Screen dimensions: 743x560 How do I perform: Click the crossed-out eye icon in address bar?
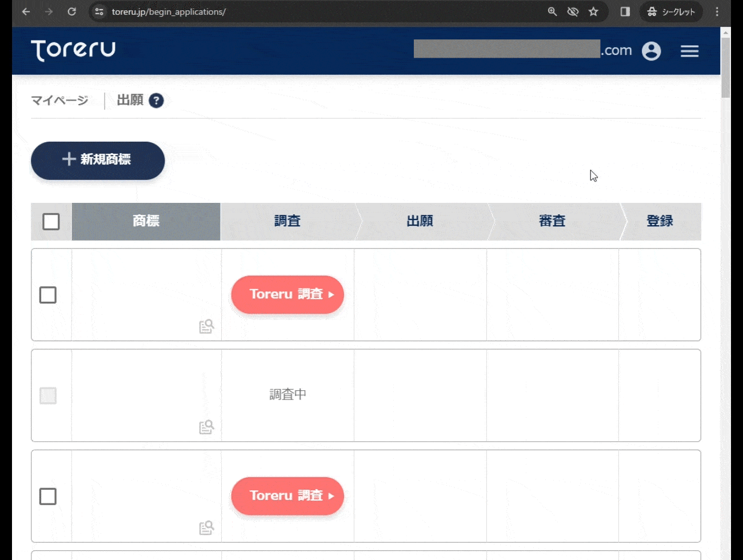tap(573, 11)
